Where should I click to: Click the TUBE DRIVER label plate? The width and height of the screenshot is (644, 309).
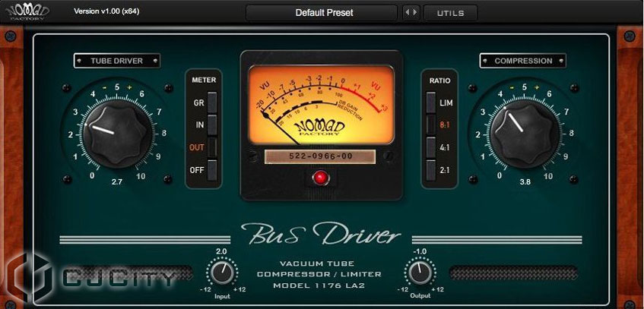[x=117, y=61]
